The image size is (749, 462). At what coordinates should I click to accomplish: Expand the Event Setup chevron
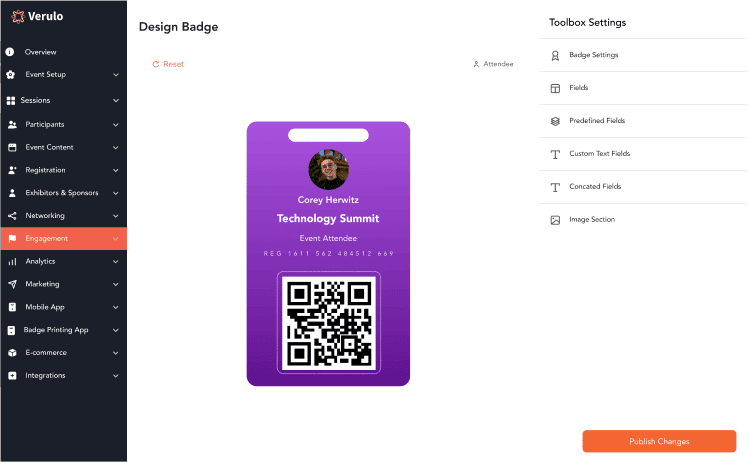(116, 75)
